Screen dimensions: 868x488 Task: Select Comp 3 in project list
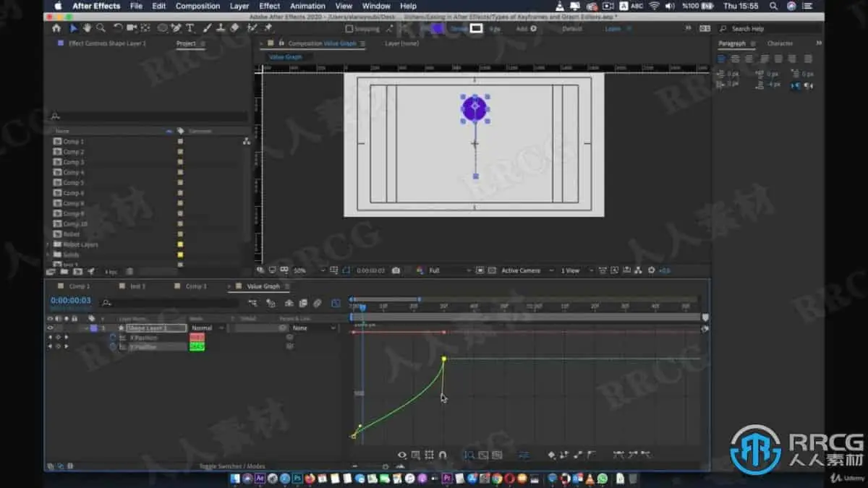pyautogui.click(x=73, y=162)
